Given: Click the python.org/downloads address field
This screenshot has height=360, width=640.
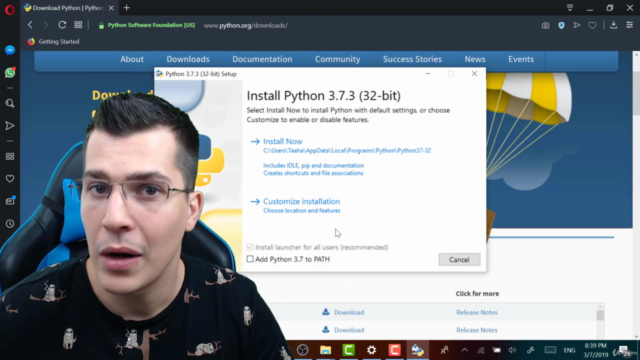Looking at the screenshot, I should 246,25.
